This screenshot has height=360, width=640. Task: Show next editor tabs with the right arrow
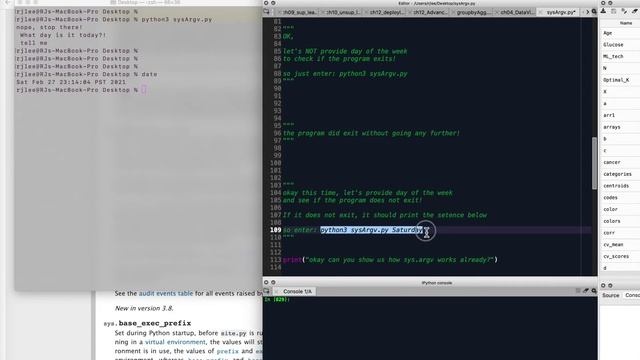588,12
